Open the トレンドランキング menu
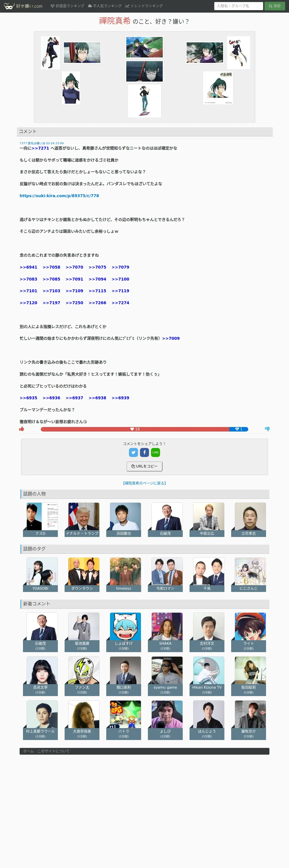 pyautogui.click(x=144, y=6)
